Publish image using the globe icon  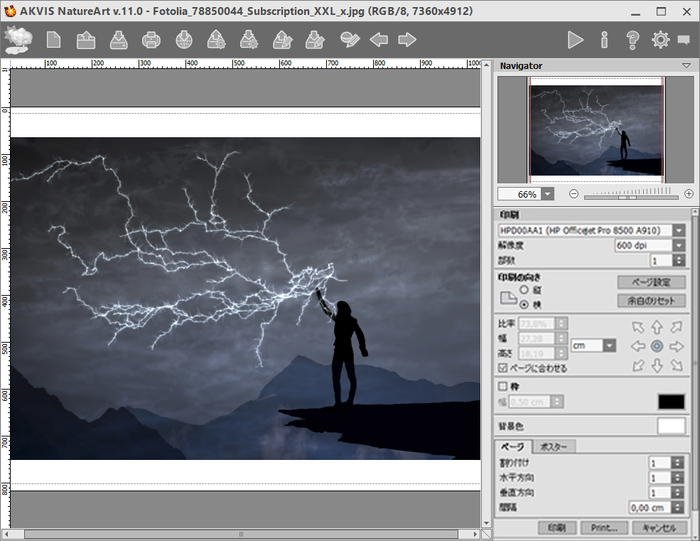(x=184, y=40)
